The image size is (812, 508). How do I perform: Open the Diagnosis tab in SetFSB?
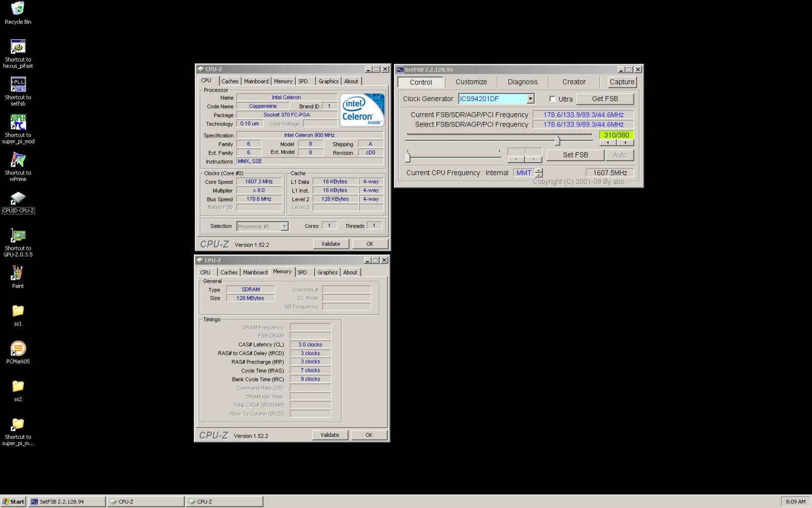tap(522, 82)
